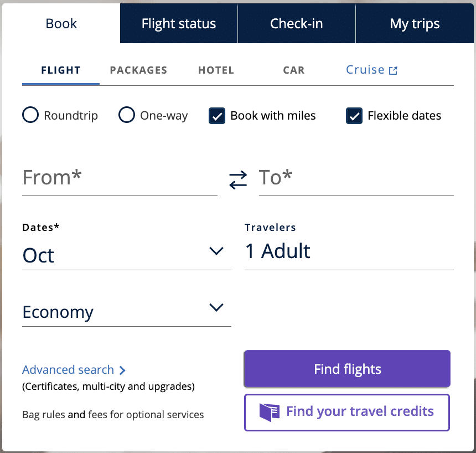Click the Advanced search arrow icon
The image size is (476, 453).
pos(122,370)
